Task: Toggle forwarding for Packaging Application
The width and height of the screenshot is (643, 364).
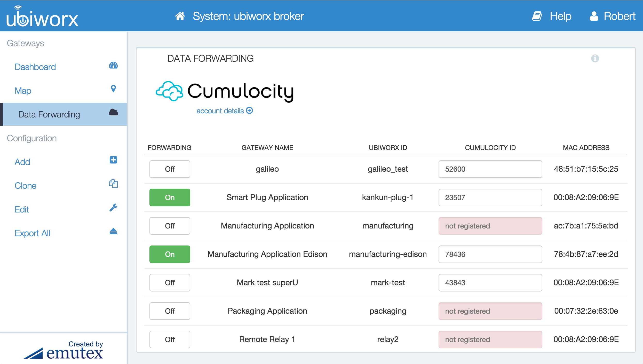Action: click(170, 311)
